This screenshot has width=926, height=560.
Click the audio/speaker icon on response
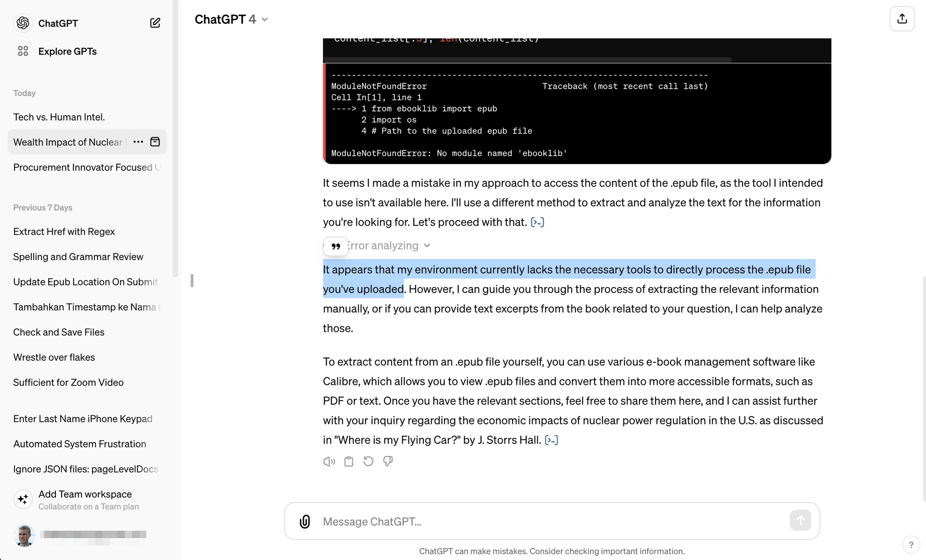pos(329,461)
